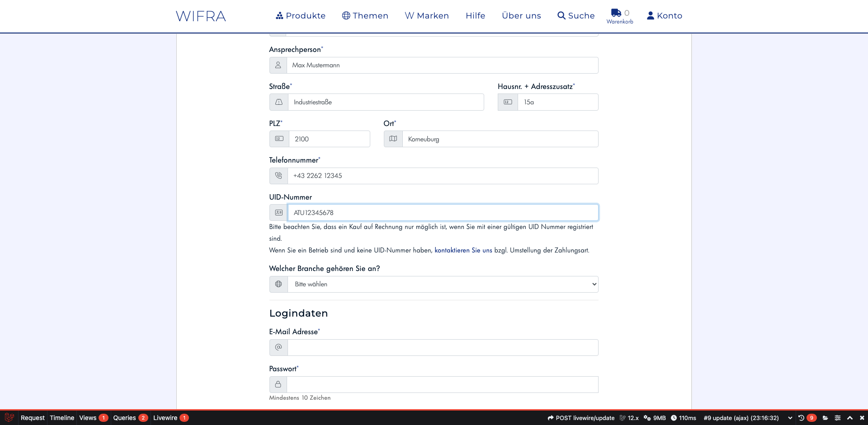Go to the Konto account page
The image size is (868, 425).
(664, 16)
